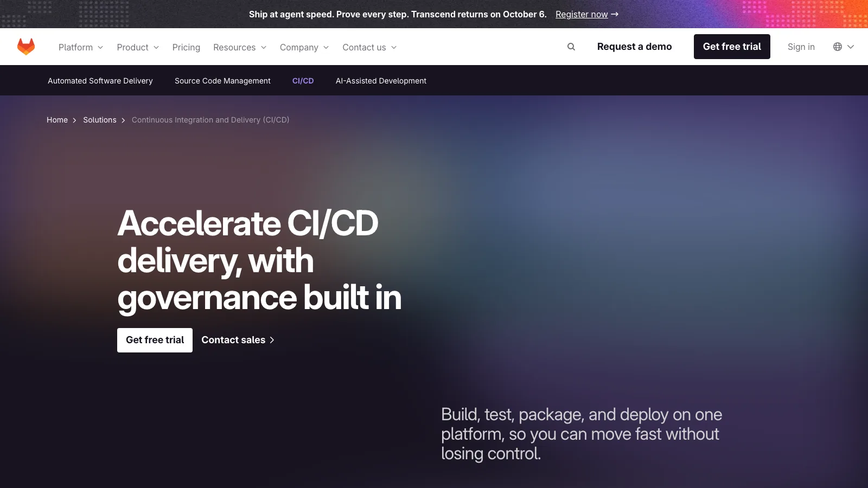Open the Solutions breadcrumb link

(x=100, y=120)
